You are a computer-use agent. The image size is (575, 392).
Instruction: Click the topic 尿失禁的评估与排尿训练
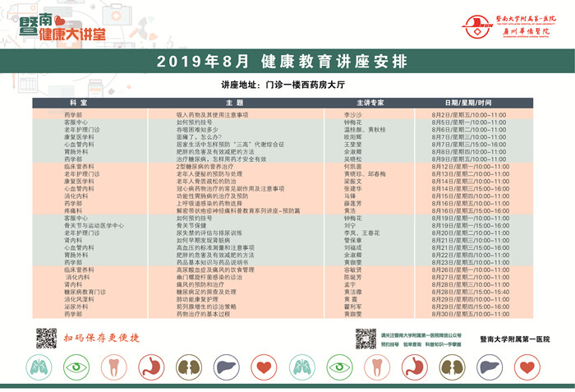pos(209,233)
